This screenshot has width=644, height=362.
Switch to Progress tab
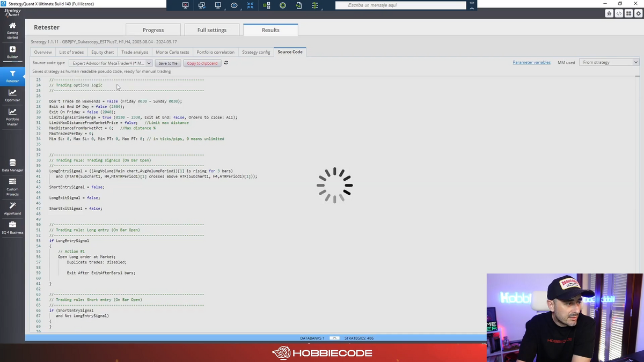tap(153, 30)
